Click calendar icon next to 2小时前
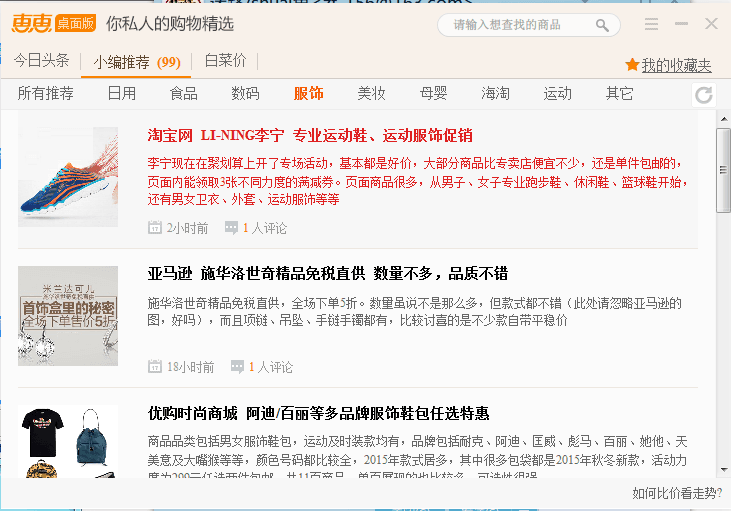Image resolution: width=731 pixels, height=511 pixels. [x=155, y=228]
